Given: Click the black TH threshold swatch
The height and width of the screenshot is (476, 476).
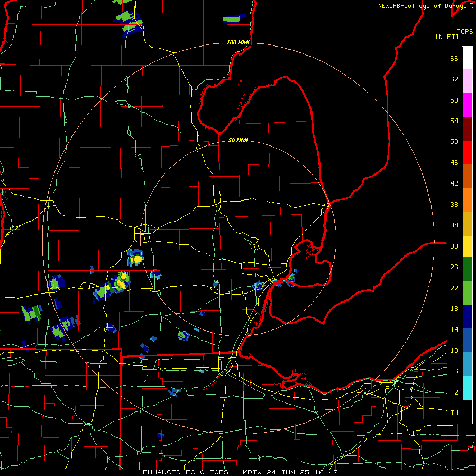Looking at the screenshot, I should coord(467,411).
